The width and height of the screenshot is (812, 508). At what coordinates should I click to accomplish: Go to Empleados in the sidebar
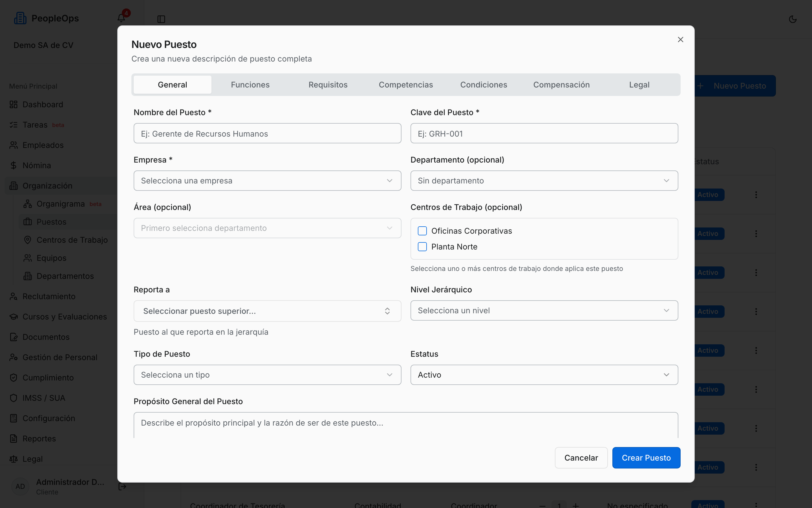click(x=43, y=145)
